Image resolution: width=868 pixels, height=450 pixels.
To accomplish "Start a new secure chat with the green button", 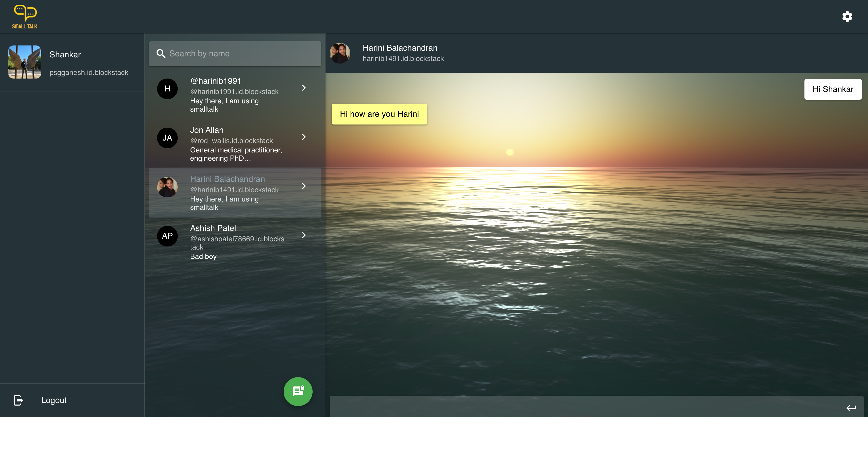I will (x=298, y=391).
